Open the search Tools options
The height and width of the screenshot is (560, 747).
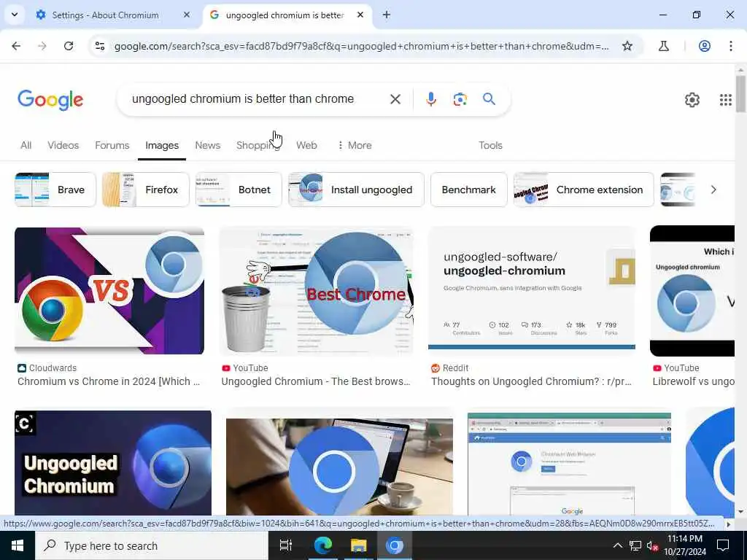[x=490, y=145]
